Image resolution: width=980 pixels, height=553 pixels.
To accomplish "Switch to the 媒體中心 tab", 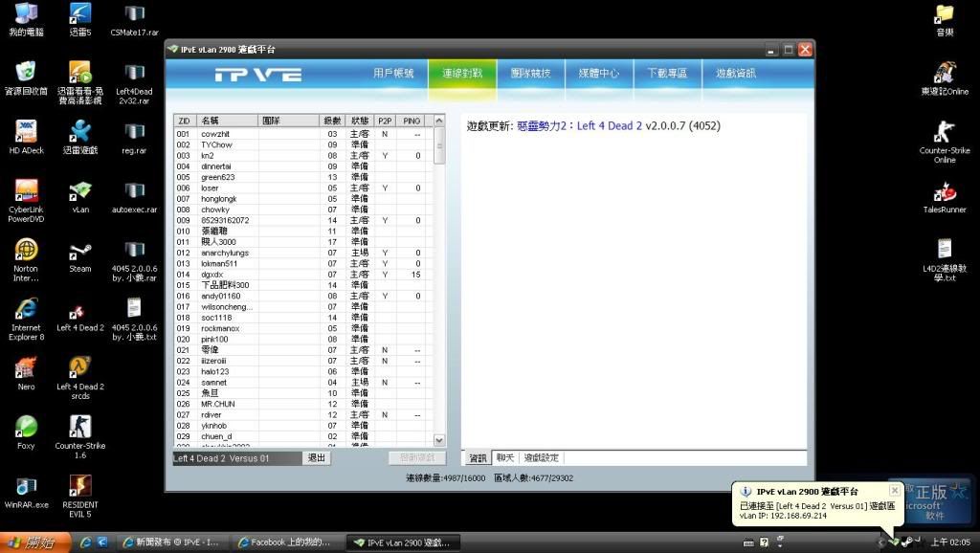I will click(599, 74).
